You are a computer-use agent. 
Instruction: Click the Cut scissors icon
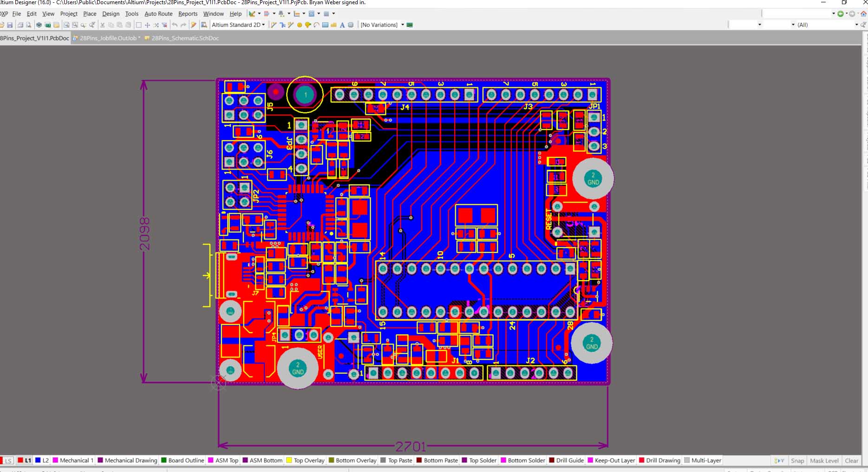(x=103, y=25)
